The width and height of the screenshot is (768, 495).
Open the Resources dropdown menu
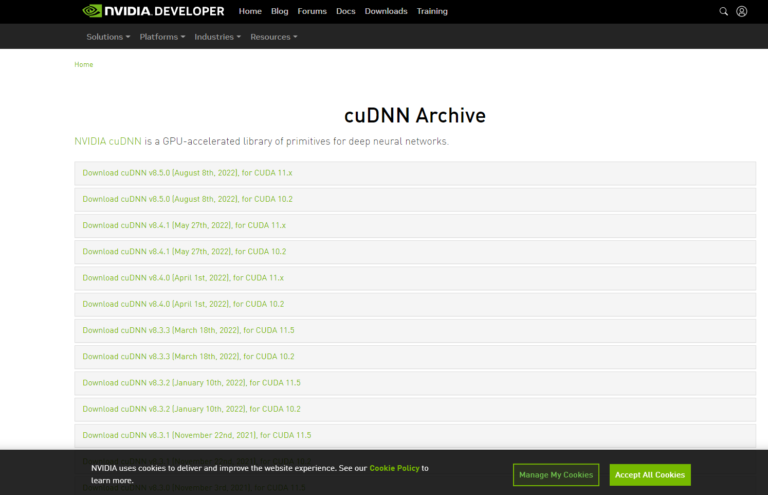click(x=273, y=37)
